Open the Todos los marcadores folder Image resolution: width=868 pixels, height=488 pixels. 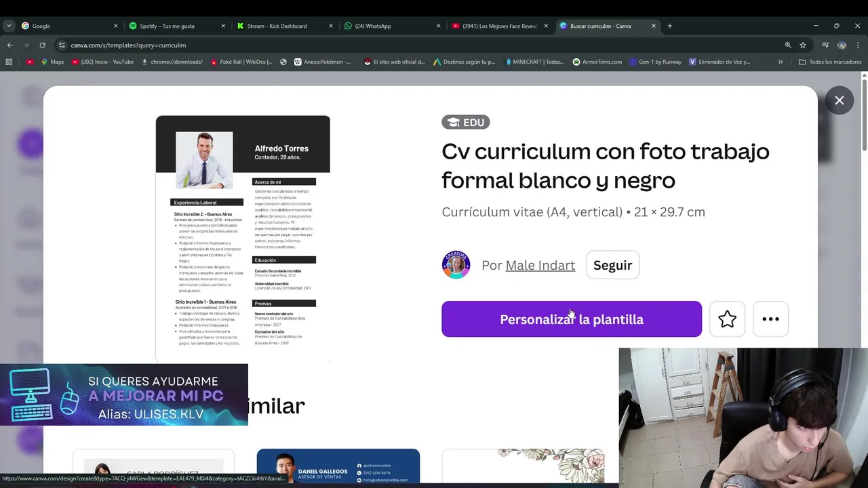click(830, 62)
